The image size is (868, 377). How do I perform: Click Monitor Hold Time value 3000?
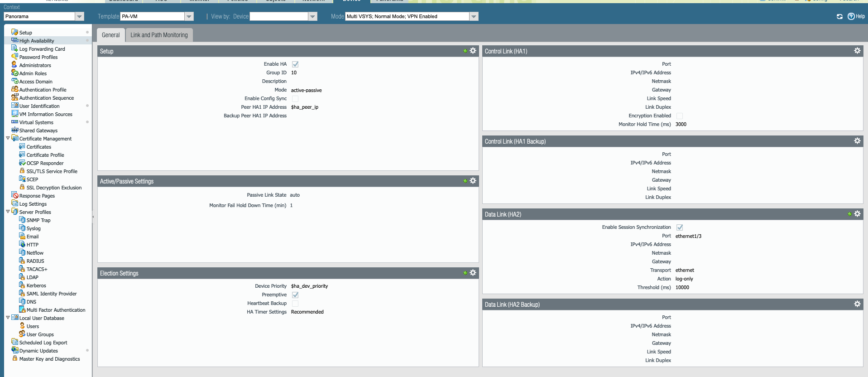click(681, 125)
